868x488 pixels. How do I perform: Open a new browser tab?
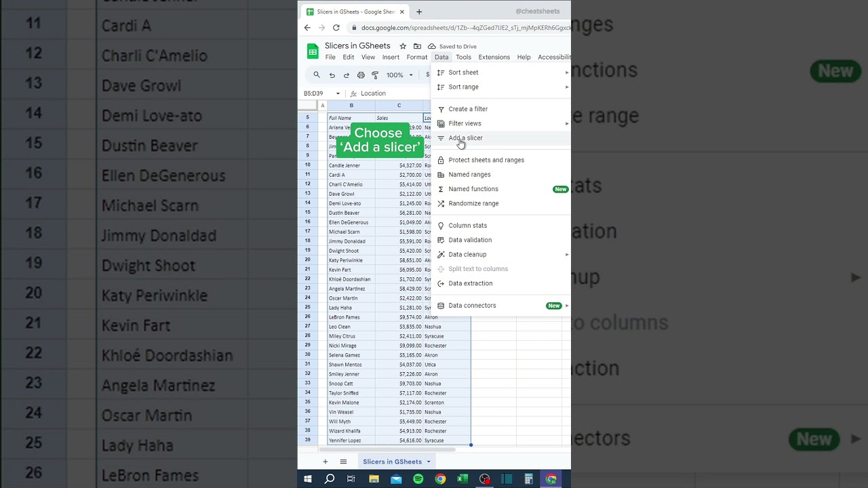pos(419,12)
